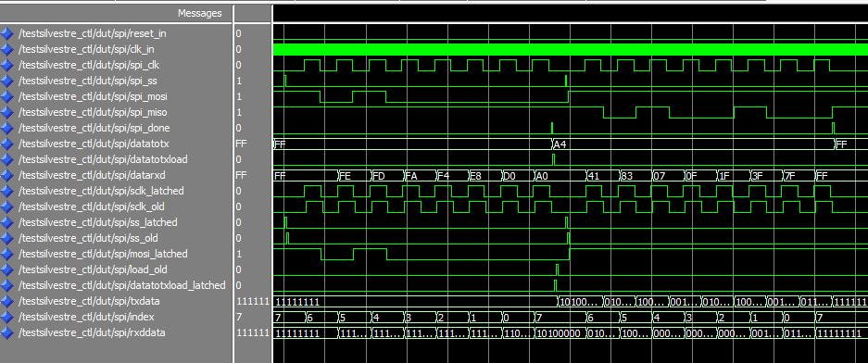This screenshot has width=868, height=363.
Task: Click the diamond icon for txdata
Action: [7, 302]
